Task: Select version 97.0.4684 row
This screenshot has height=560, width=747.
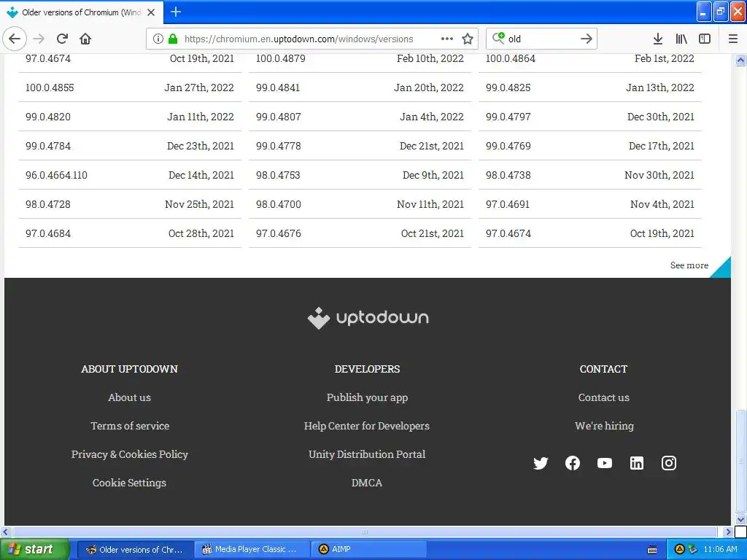Action: point(130,233)
